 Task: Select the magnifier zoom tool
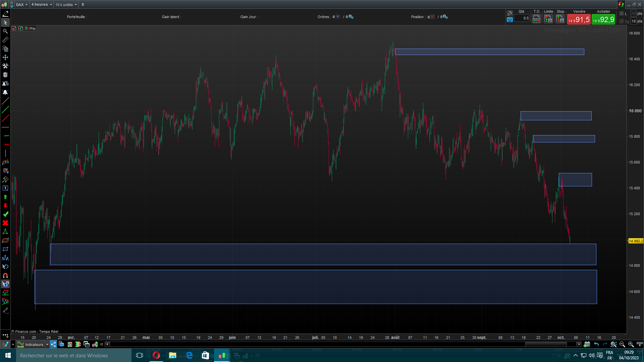(5, 31)
